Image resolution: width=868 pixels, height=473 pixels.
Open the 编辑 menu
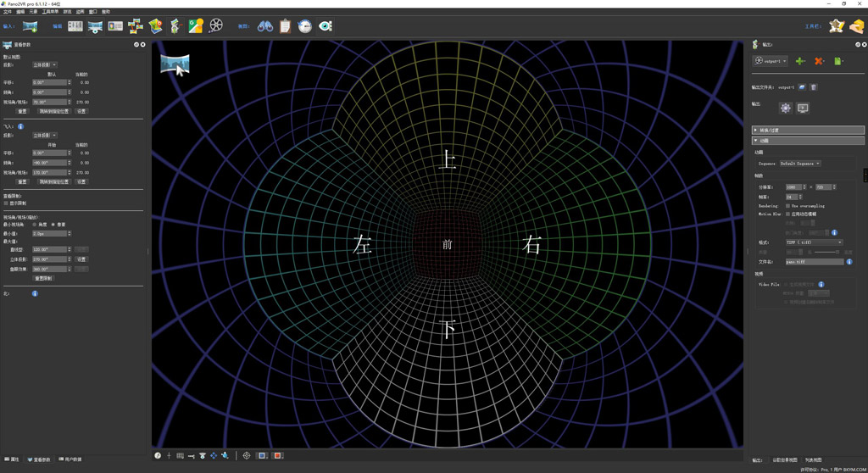coord(20,12)
